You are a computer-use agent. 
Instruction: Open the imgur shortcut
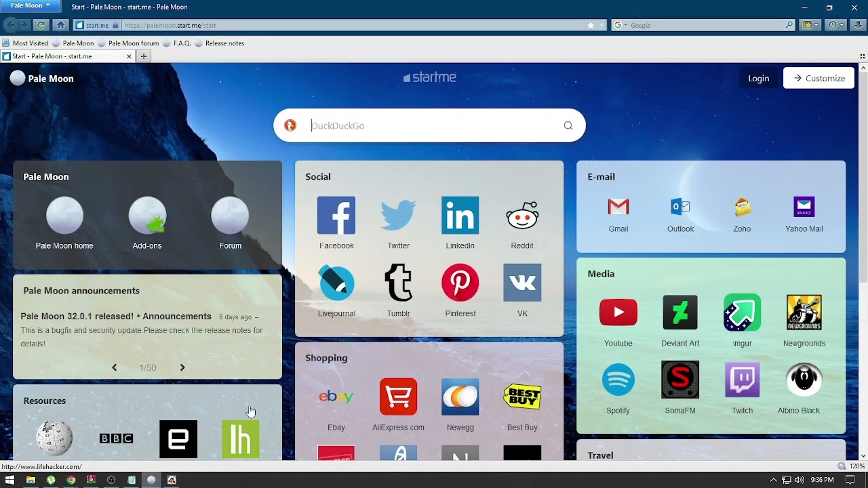click(742, 312)
